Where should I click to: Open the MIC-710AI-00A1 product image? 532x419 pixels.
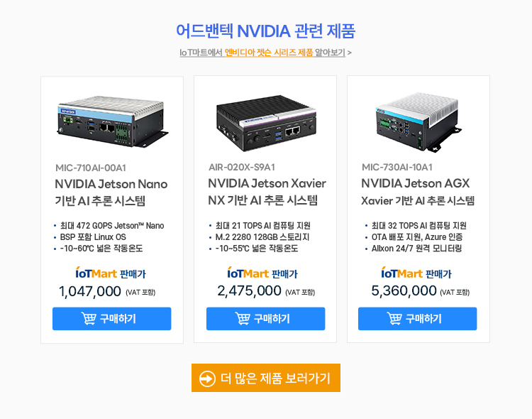coord(112,121)
